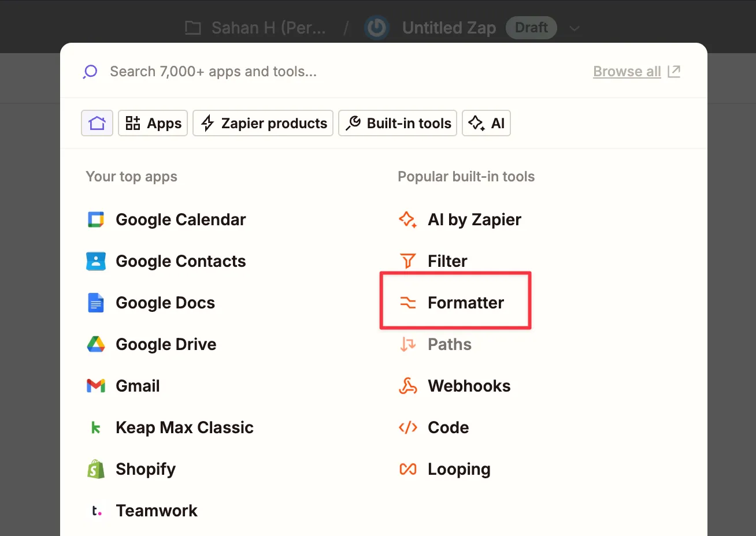This screenshot has height=536, width=756.
Task: Pick the Google Drive icon
Action: 95,344
